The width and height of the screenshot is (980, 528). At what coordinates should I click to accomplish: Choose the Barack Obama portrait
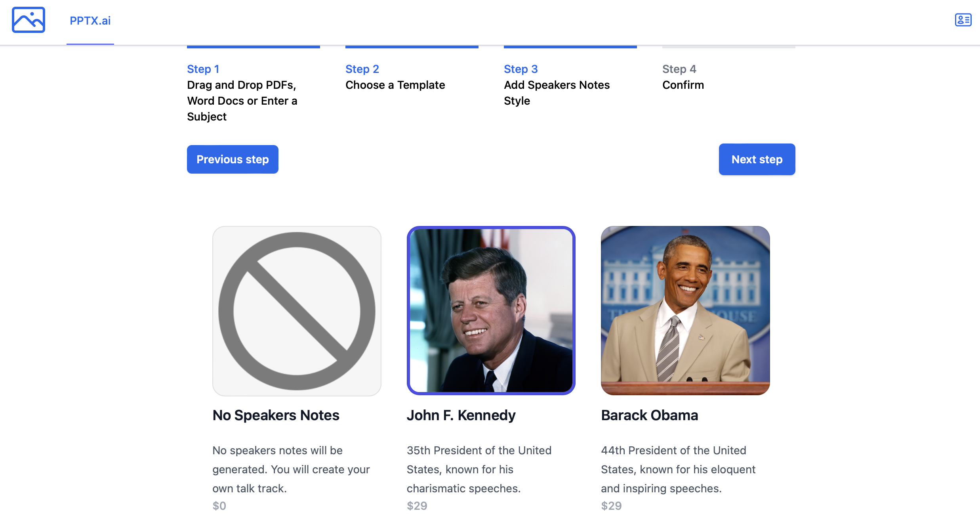[685, 311]
